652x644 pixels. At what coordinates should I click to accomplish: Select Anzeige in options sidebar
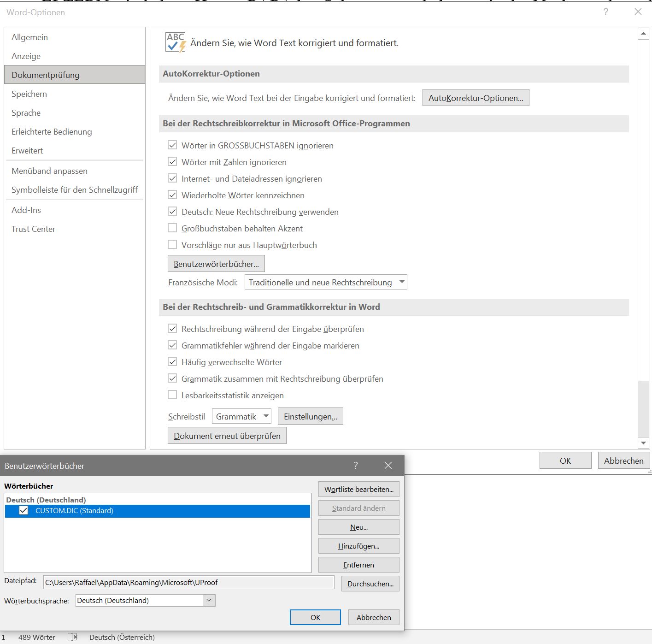75,56
